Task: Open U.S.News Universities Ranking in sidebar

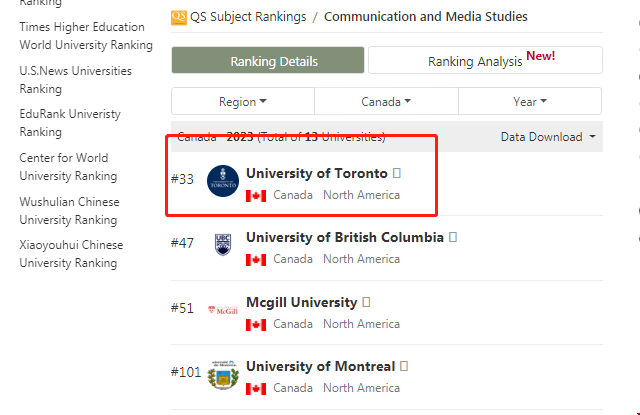Action: click(x=75, y=80)
